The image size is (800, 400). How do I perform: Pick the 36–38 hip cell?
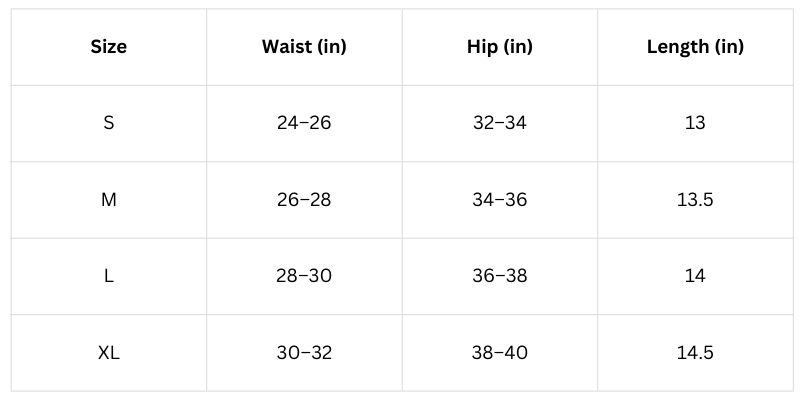point(499,276)
